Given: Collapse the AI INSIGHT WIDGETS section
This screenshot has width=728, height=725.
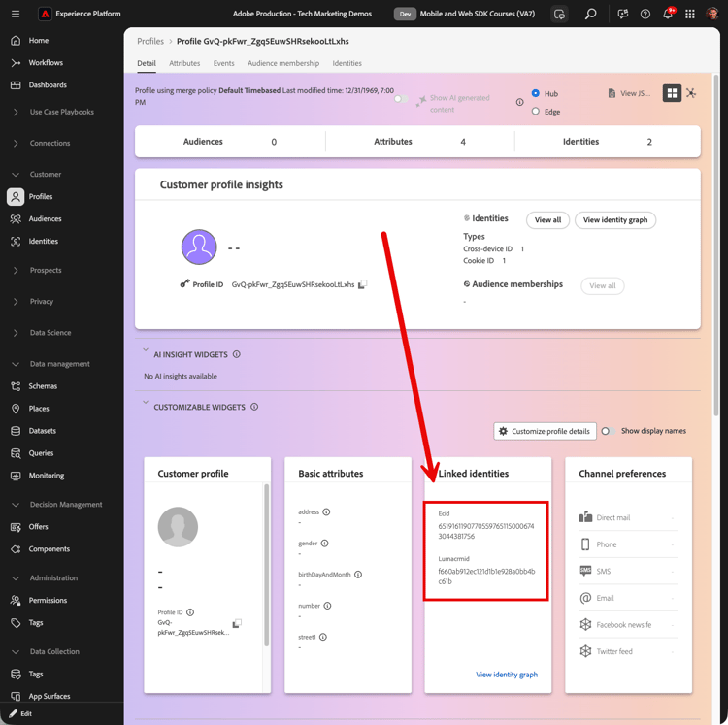Looking at the screenshot, I should click(146, 350).
